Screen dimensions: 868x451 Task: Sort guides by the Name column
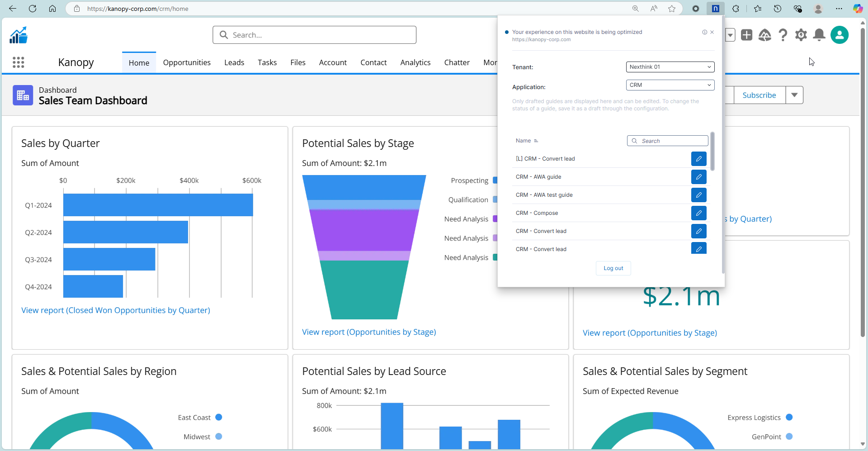(527, 141)
